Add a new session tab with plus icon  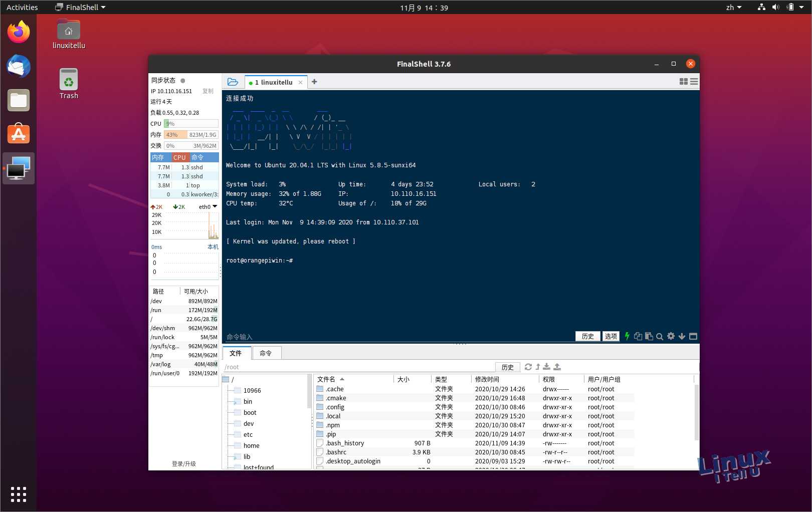(x=314, y=82)
